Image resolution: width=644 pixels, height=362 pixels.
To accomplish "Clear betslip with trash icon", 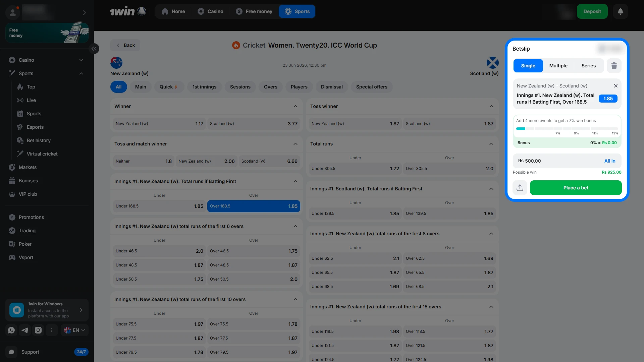I will click(614, 66).
